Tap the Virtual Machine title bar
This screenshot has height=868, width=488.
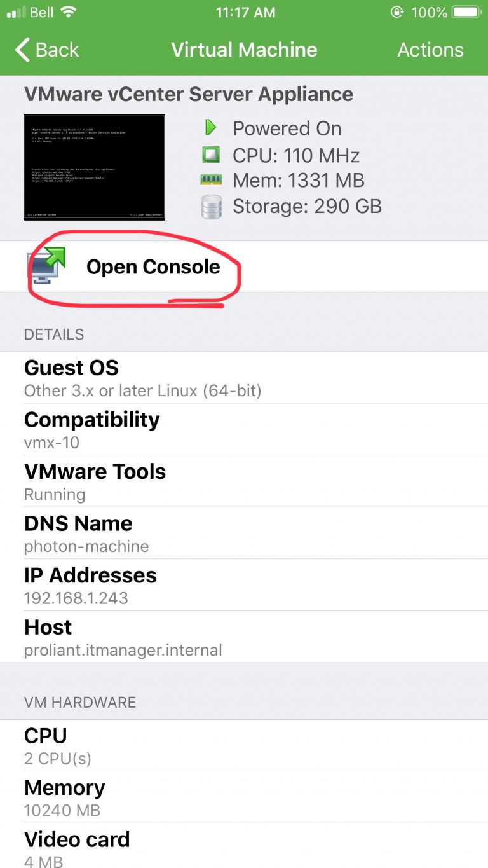coord(244,50)
